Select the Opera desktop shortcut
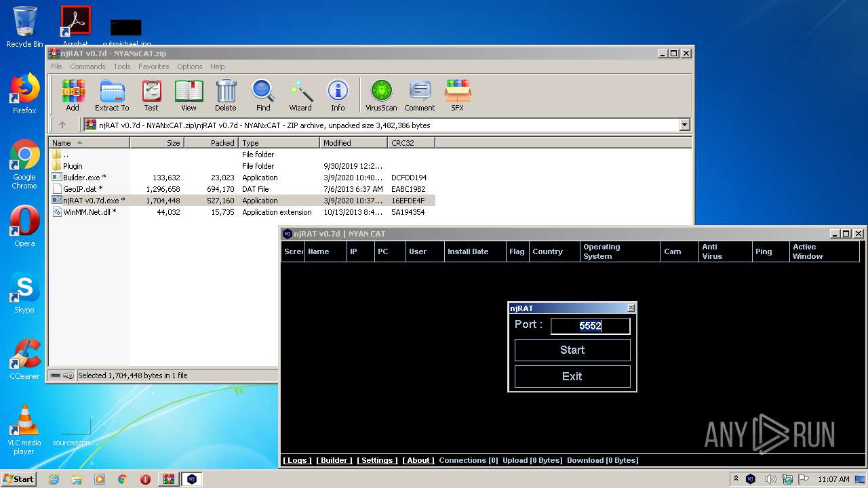This screenshot has height=488, width=868. pos(24,226)
